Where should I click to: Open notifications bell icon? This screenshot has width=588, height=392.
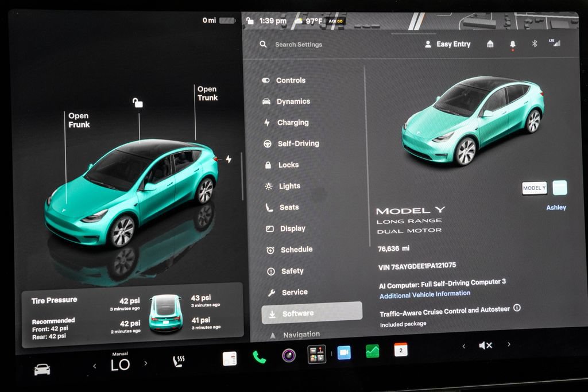(513, 44)
